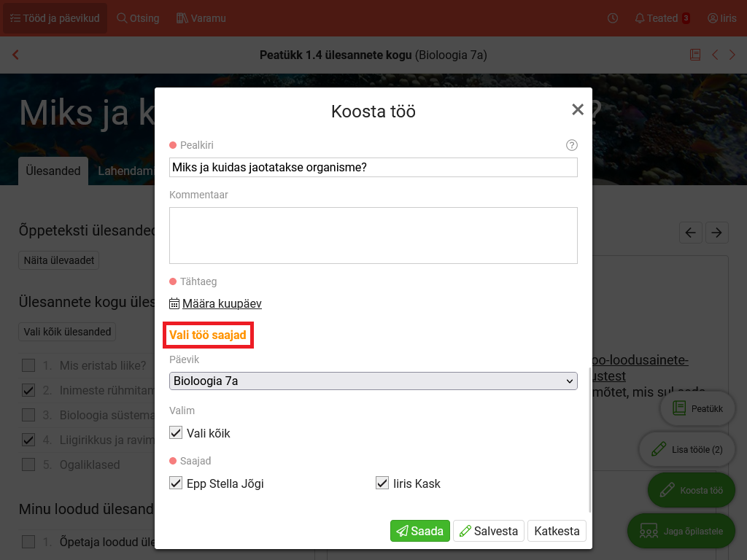Toggle Epp Stella Jõgi recipient checkbox

pos(176,483)
